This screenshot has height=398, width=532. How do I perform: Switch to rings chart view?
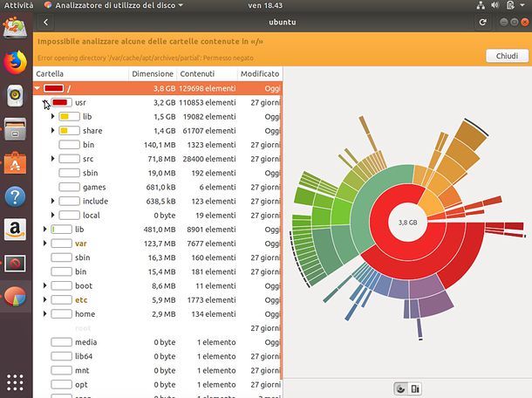pos(400,388)
